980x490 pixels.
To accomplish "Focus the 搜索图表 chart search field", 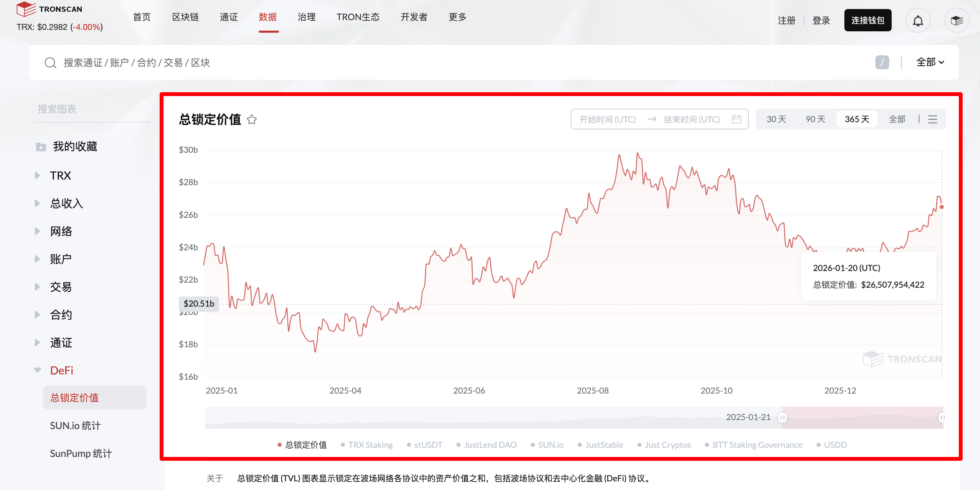I will coord(93,109).
